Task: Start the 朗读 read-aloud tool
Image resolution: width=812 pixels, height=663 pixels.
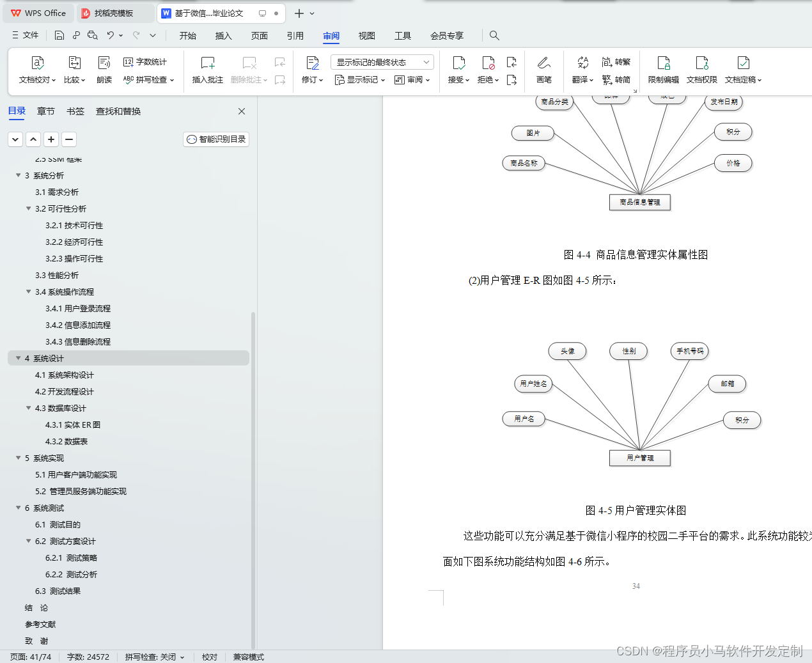Action: [x=104, y=70]
